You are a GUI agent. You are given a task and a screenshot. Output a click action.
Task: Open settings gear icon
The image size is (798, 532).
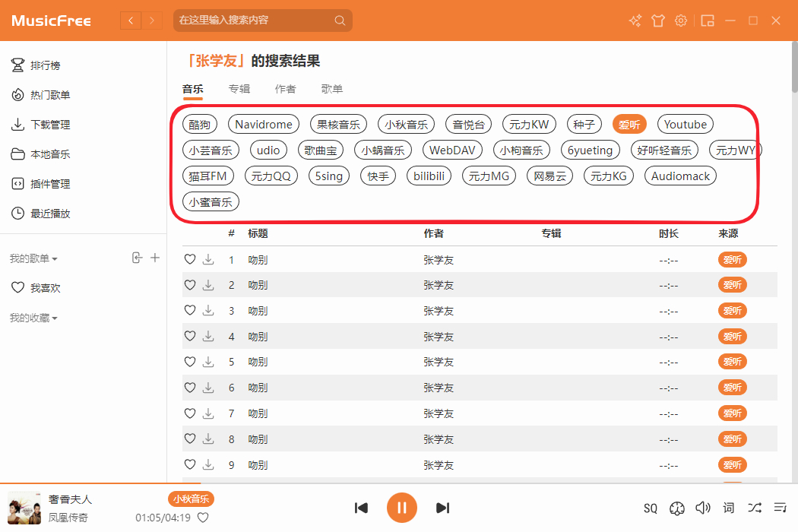[681, 21]
